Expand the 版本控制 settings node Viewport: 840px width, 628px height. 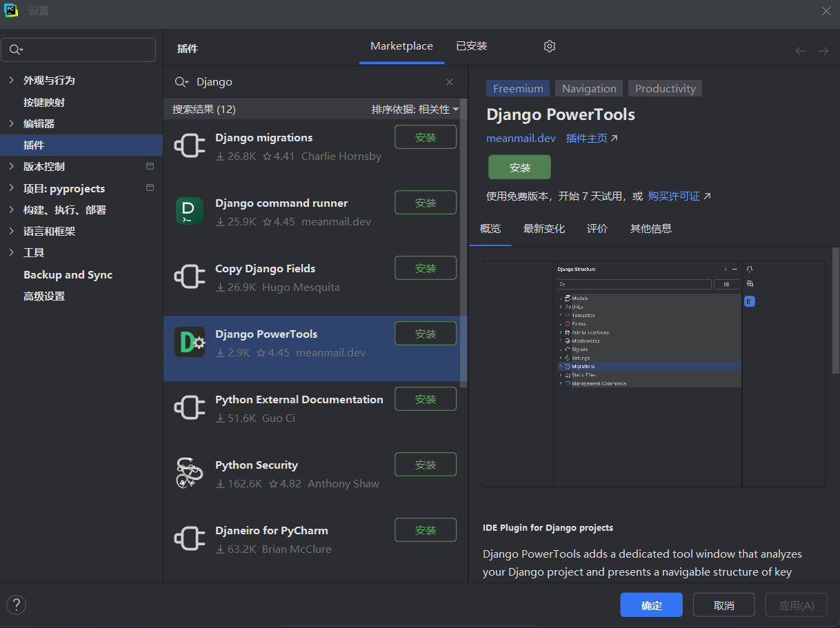(11, 167)
